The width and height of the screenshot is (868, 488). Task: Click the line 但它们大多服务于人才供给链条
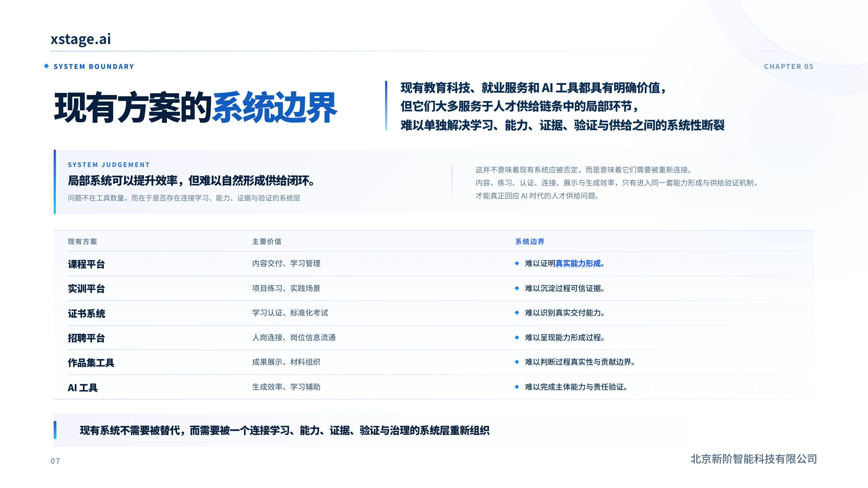519,106
